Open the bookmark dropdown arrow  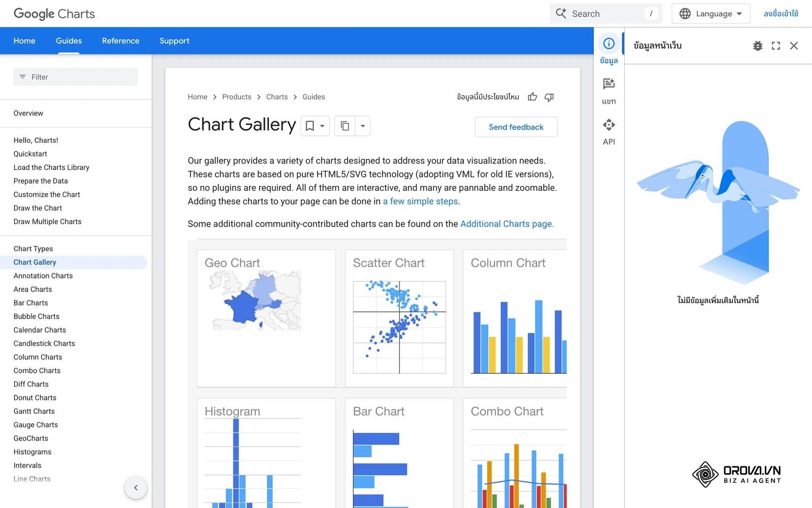point(322,126)
